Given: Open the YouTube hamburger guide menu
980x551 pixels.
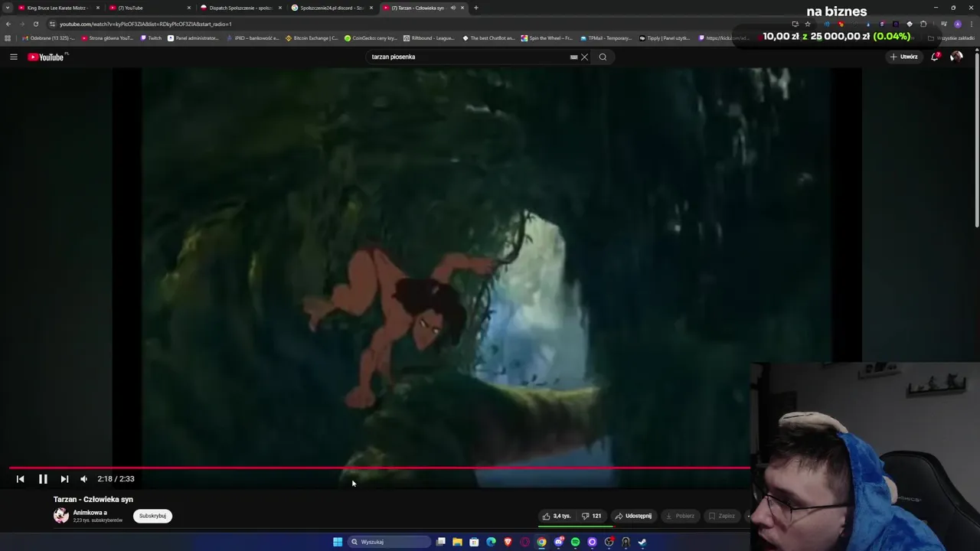Looking at the screenshot, I should coord(13,57).
